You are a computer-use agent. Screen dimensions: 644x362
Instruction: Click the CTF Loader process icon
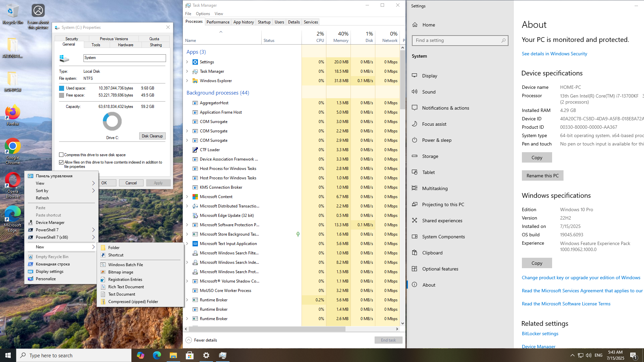[x=195, y=150]
